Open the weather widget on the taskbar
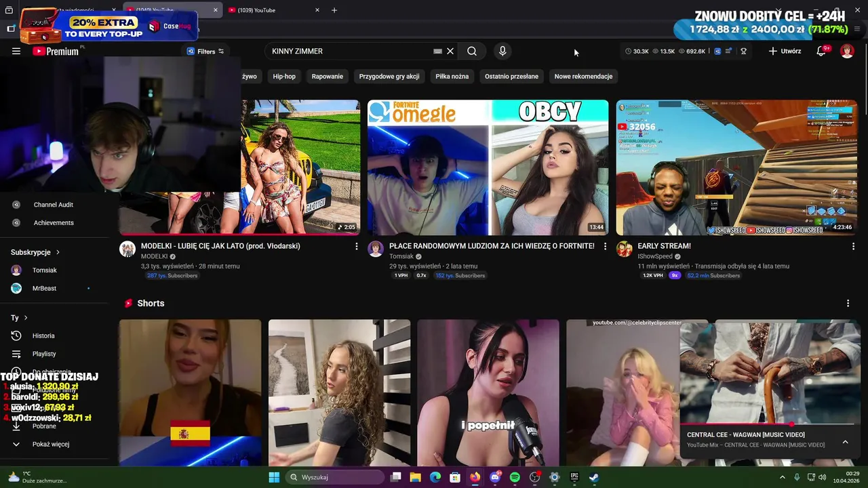Screen dimensions: 868x488 (37, 477)
